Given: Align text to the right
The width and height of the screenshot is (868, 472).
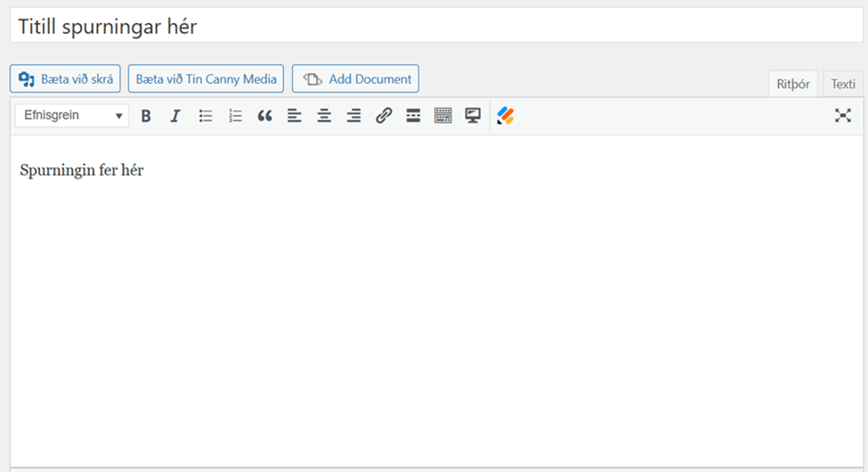Looking at the screenshot, I should pyautogui.click(x=354, y=116).
